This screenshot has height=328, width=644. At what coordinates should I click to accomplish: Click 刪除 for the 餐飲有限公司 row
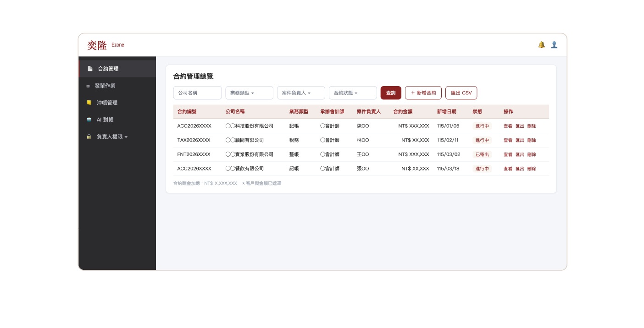point(532,169)
